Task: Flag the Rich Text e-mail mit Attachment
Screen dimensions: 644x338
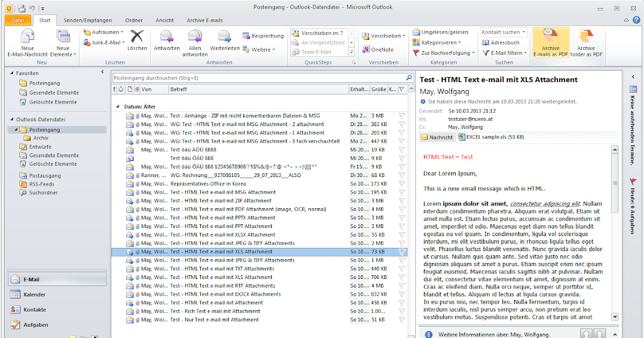Action: (402, 311)
